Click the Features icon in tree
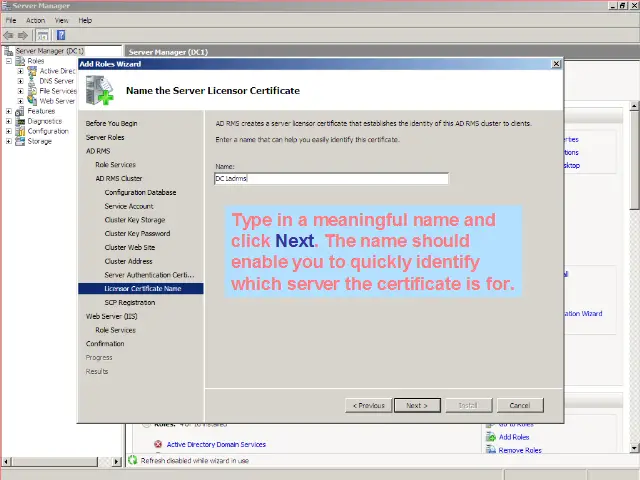Screen dimensions: 640x480 click(x=20, y=111)
